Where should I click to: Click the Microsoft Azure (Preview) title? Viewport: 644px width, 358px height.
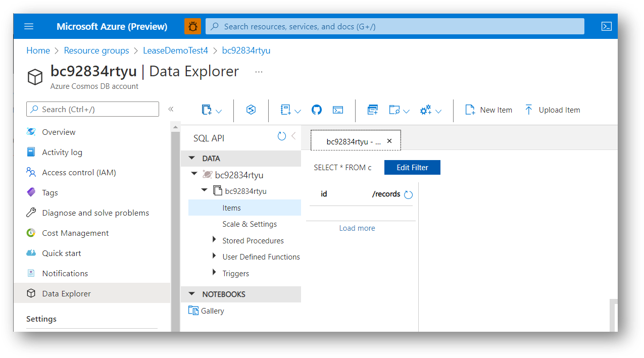[112, 26]
